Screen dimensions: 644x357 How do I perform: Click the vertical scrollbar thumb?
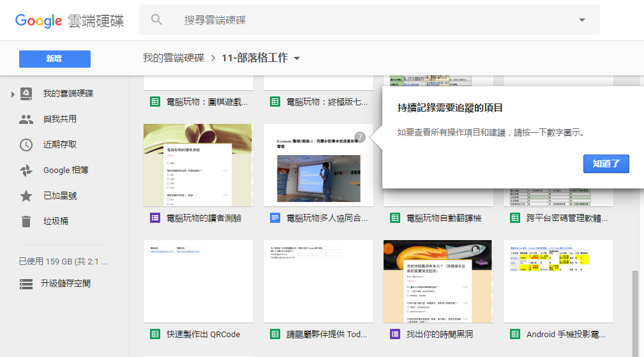pos(635,314)
